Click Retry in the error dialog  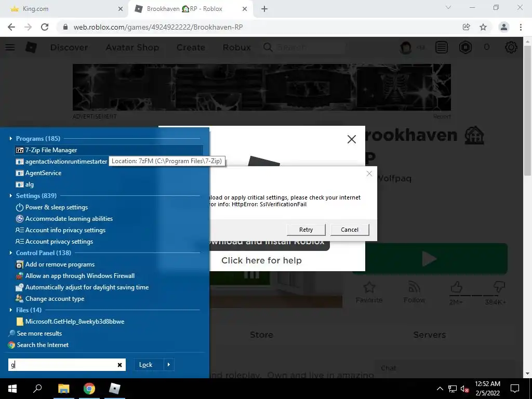(306, 230)
